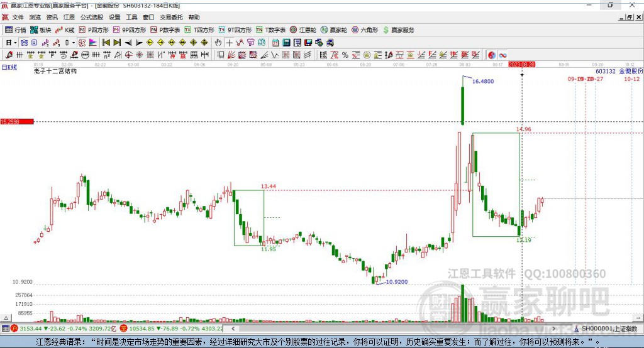The height and width of the screenshot is (348, 644).
Task: Select the zigzag wave line tool
Action: click(x=274, y=55)
